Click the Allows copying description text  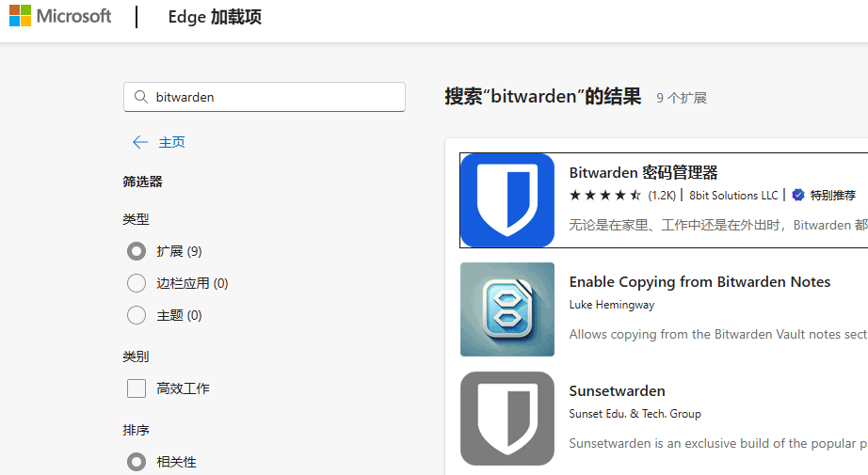[x=718, y=334]
